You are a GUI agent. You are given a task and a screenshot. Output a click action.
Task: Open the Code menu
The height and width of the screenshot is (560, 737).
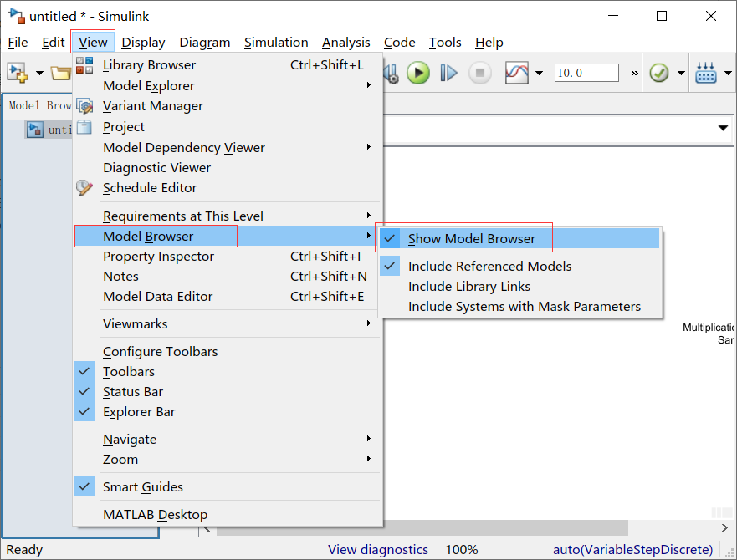pos(400,43)
